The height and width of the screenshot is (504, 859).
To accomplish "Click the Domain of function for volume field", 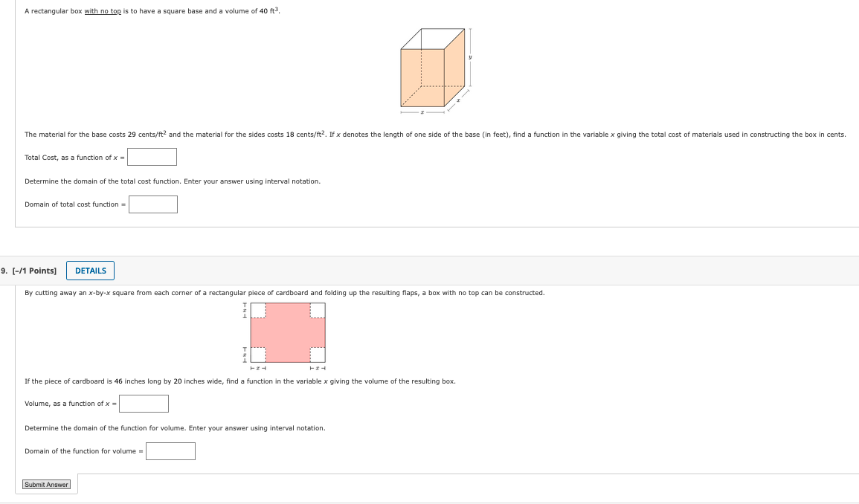I will pyautogui.click(x=170, y=451).
